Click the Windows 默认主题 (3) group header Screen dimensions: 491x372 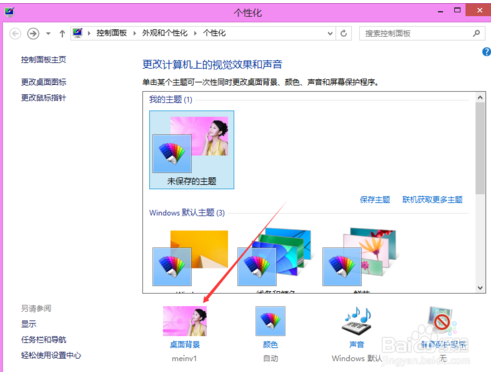(187, 213)
